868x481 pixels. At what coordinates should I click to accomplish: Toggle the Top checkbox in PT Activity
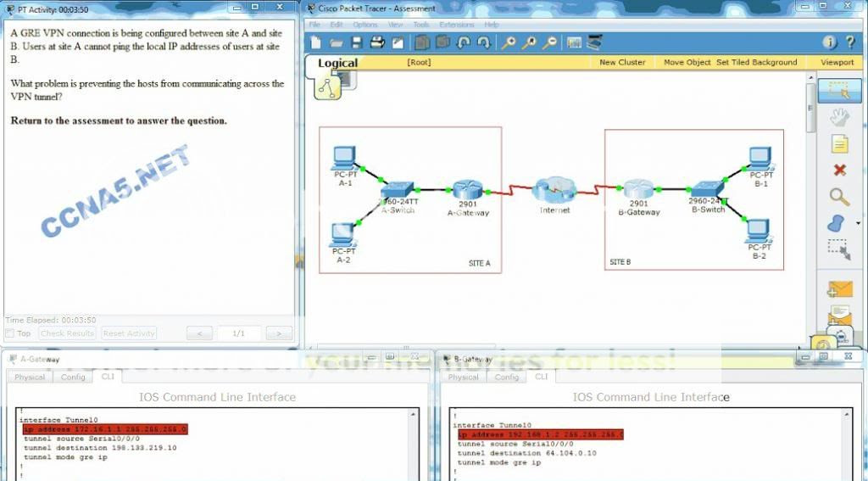tap(9, 333)
